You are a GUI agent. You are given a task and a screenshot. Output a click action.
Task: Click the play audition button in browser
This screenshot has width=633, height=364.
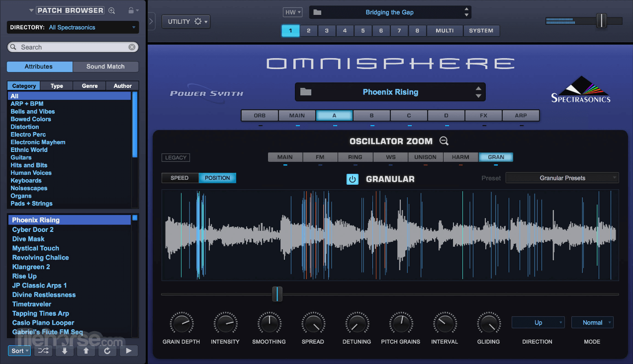129,351
